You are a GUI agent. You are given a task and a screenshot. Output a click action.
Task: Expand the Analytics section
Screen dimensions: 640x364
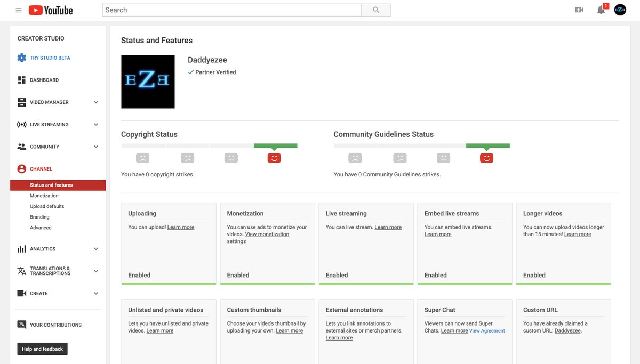(x=96, y=249)
